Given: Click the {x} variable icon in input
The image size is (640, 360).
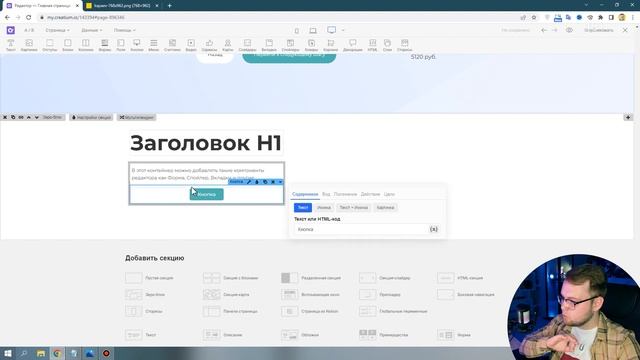Looking at the screenshot, I should (x=433, y=229).
